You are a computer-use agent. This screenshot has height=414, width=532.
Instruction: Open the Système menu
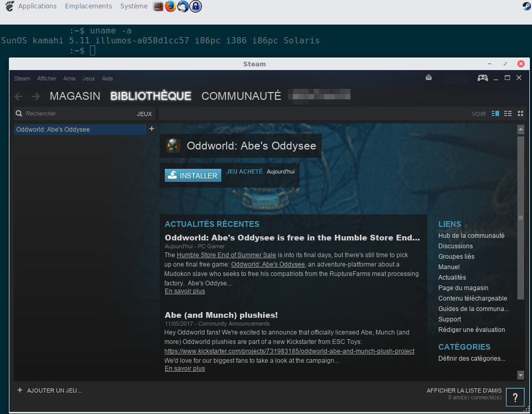(134, 6)
